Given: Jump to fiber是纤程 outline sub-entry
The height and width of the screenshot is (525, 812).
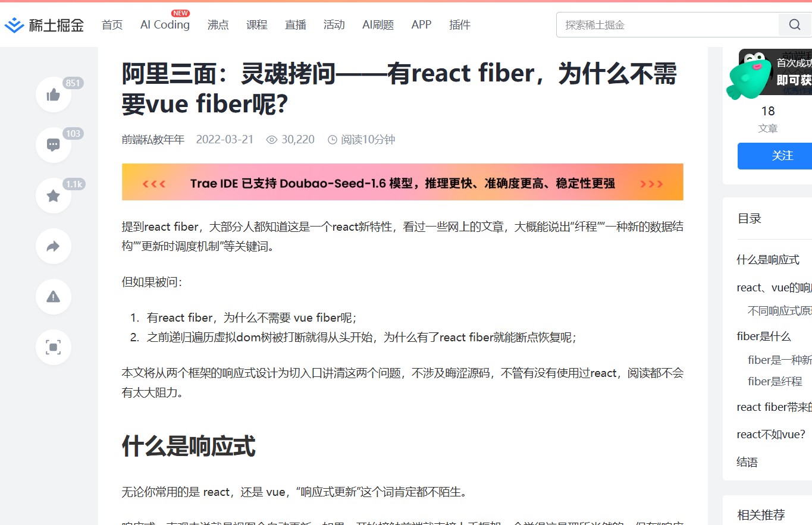Looking at the screenshot, I should click(775, 382).
